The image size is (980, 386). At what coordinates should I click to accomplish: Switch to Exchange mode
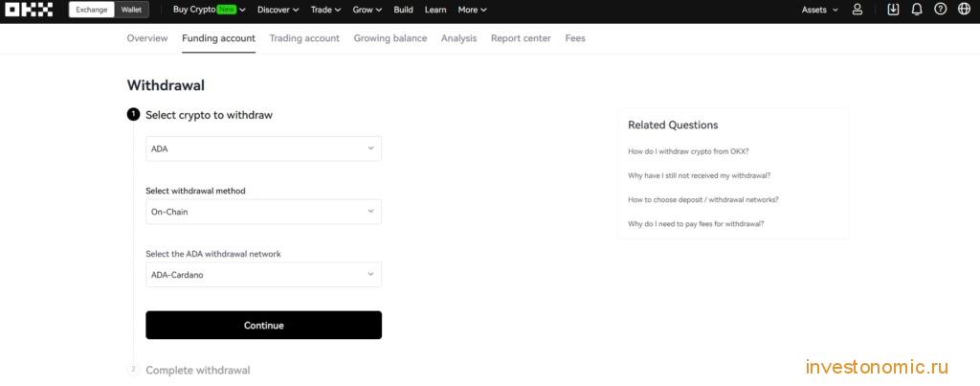92,10
